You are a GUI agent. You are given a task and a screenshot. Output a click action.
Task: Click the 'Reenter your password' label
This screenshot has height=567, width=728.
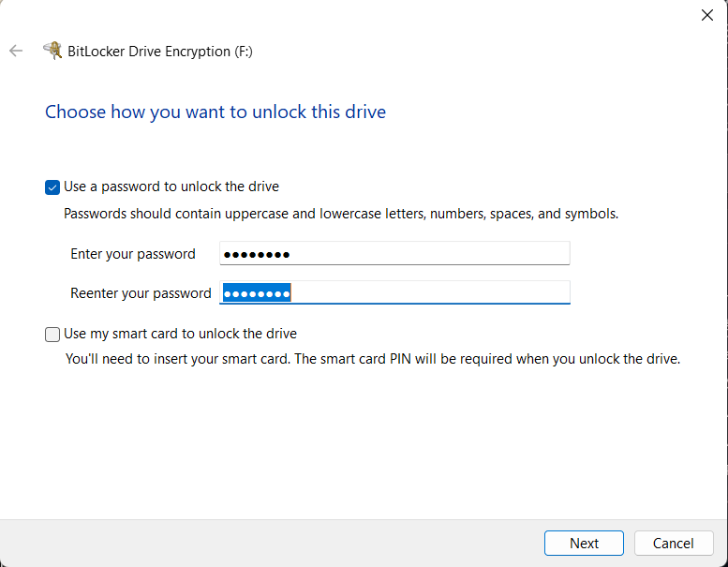click(x=141, y=293)
